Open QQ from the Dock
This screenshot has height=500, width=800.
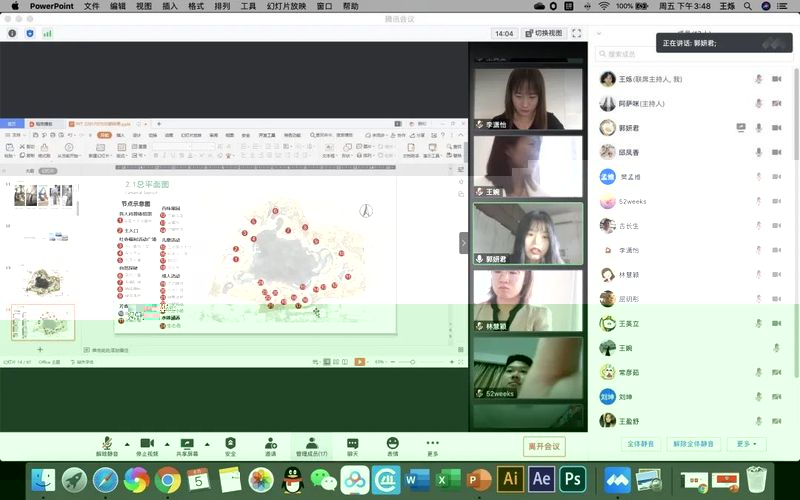tap(293, 480)
